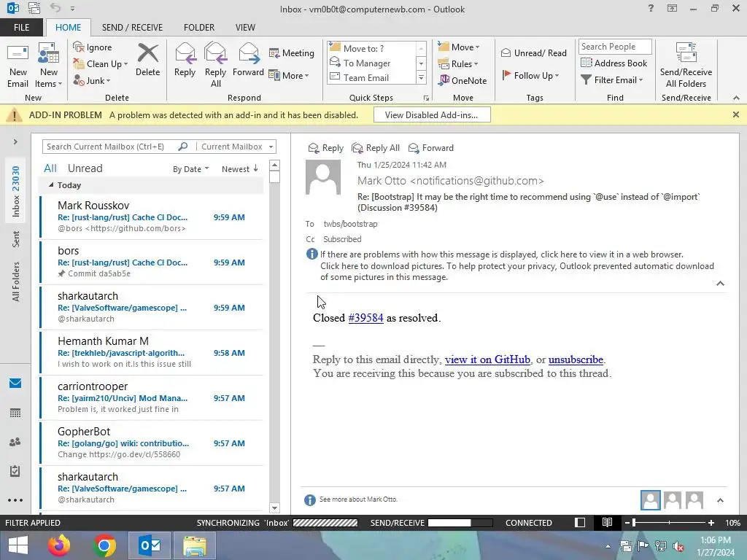
Task: Switch to the HOME ribbon tab
Action: point(68,28)
